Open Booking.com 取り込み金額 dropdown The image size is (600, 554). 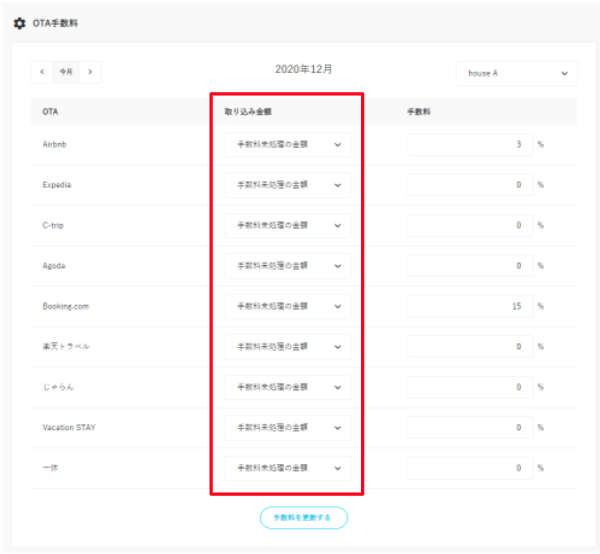(287, 306)
